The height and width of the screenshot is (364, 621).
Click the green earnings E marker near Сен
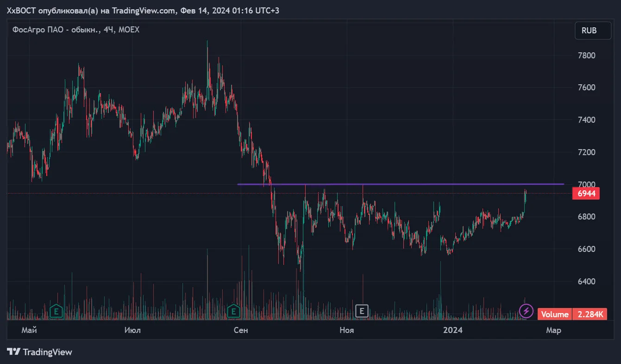point(233,311)
